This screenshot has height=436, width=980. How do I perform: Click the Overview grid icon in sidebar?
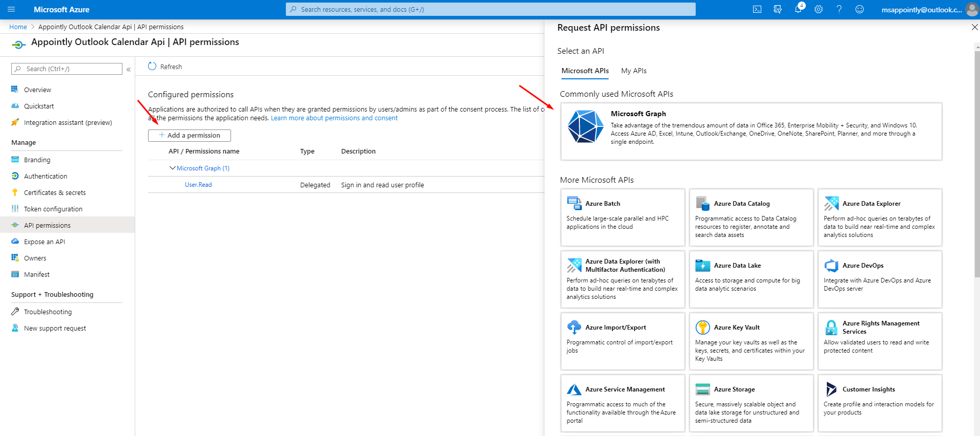pyautogui.click(x=15, y=90)
